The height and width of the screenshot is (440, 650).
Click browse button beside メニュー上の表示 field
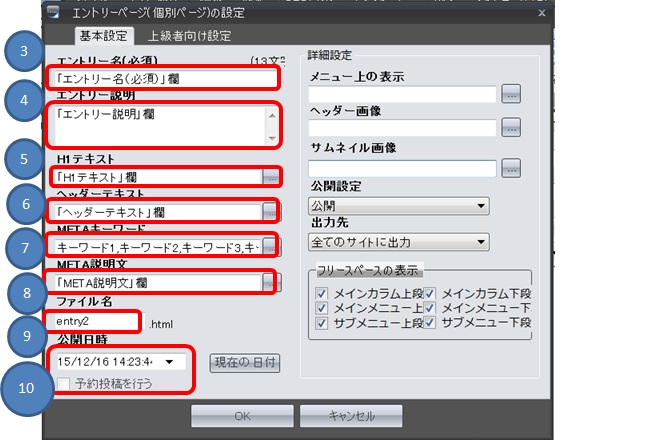[x=511, y=95]
